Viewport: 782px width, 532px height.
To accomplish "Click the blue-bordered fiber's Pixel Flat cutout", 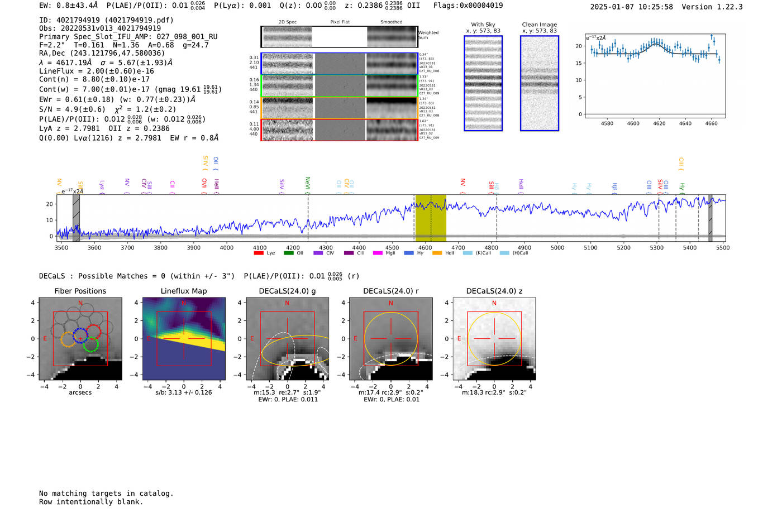I will [340, 64].
